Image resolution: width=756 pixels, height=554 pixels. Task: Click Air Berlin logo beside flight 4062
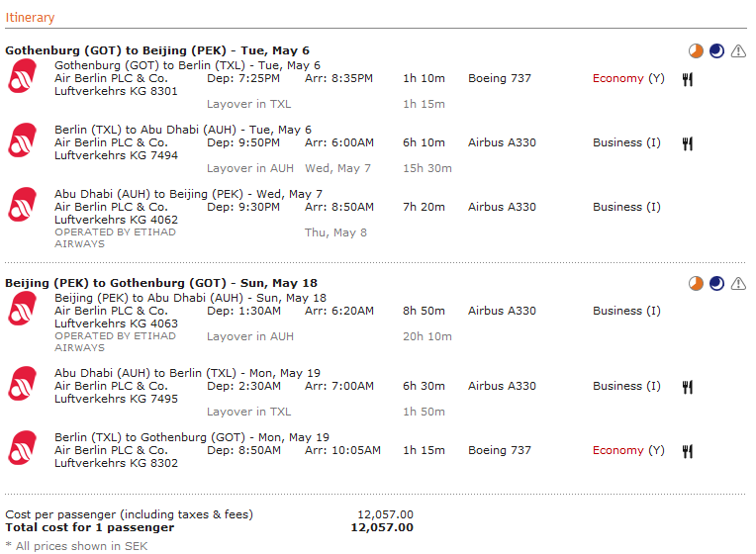click(x=22, y=205)
